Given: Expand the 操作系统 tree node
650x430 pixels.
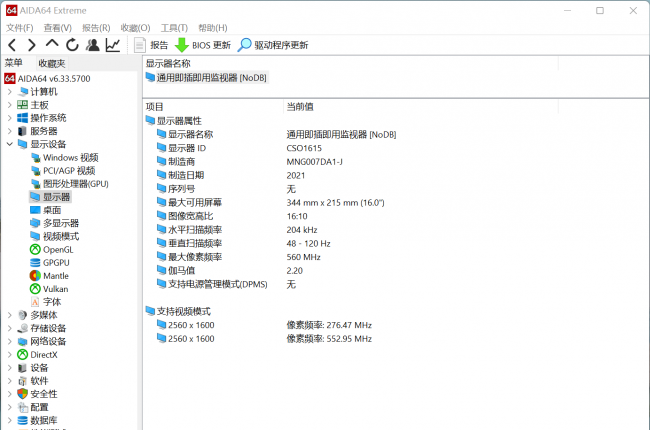Looking at the screenshot, I should (x=10, y=118).
